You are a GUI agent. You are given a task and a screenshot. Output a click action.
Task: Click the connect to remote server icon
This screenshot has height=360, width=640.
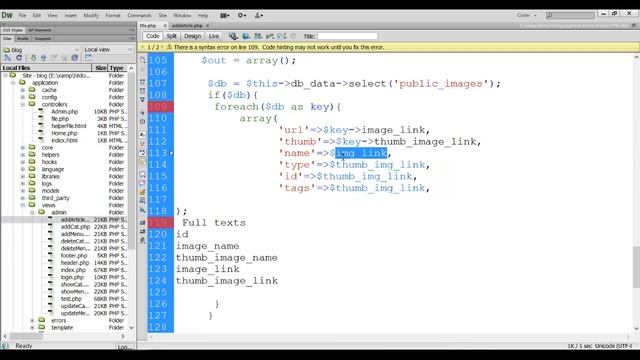point(8,58)
